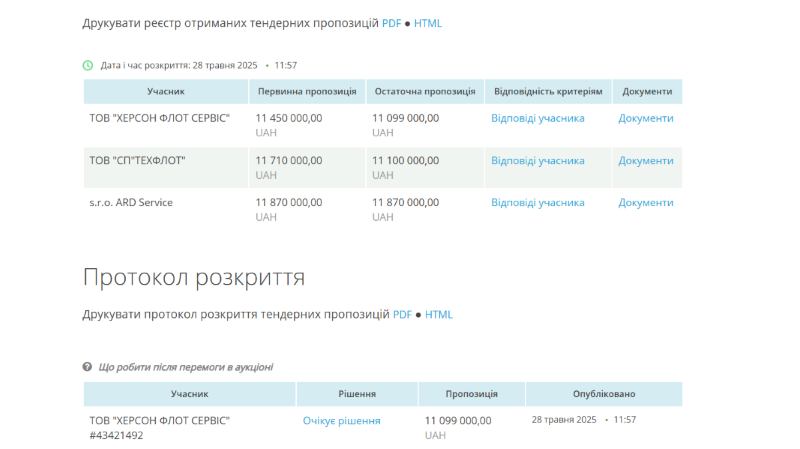Open PDF of the disclosure protocol
Image resolution: width=800 pixels, height=449 pixels.
pos(402,315)
